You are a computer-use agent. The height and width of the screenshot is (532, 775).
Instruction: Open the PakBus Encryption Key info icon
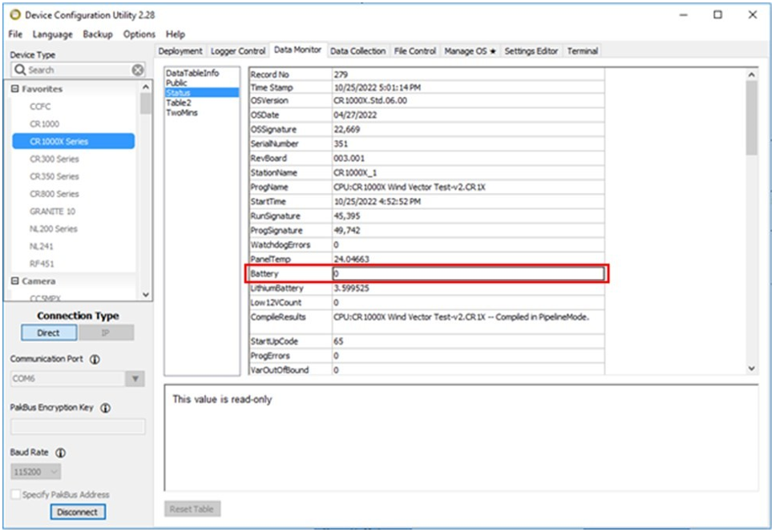[106, 408]
